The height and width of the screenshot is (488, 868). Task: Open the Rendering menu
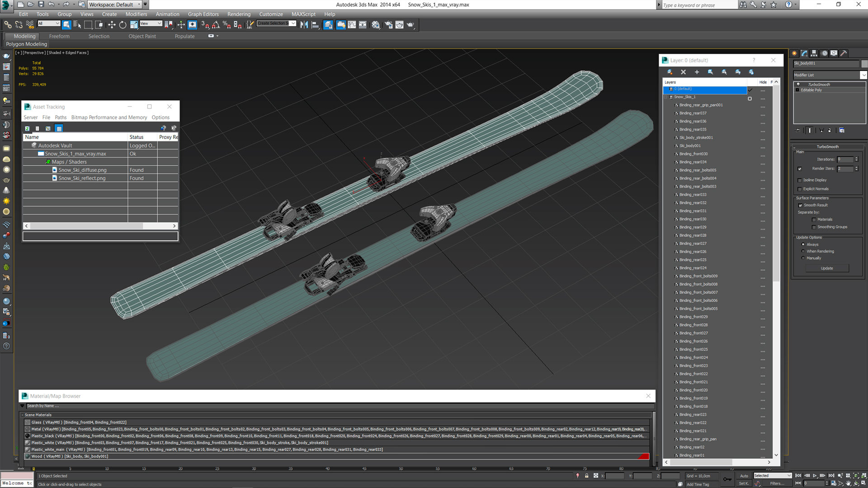[x=239, y=14]
